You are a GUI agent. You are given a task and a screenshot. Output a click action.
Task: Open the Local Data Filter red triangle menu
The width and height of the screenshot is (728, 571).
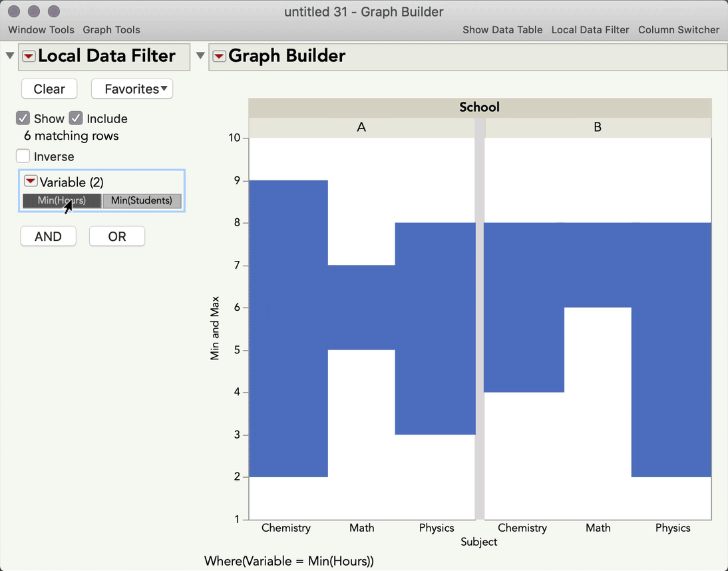(29, 57)
